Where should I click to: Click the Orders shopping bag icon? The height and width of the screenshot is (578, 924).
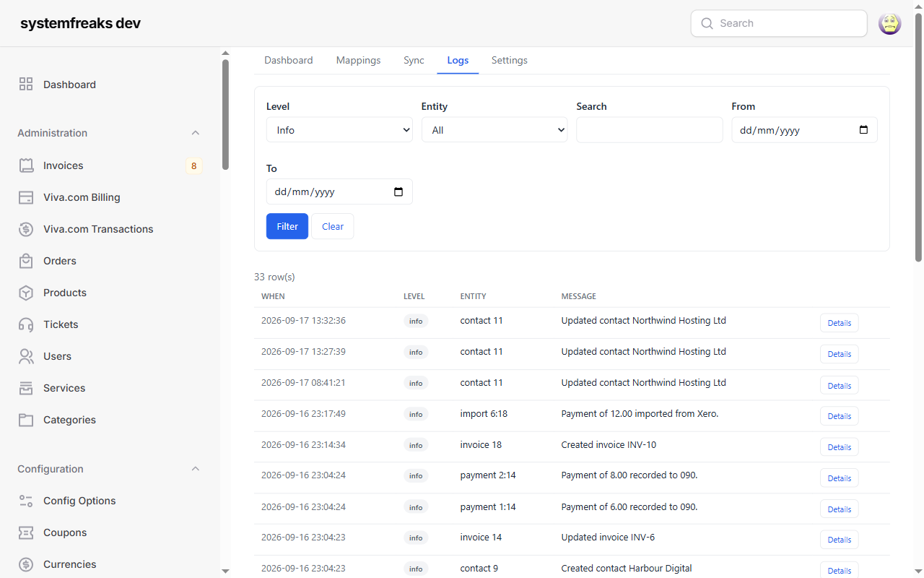tap(26, 261)
